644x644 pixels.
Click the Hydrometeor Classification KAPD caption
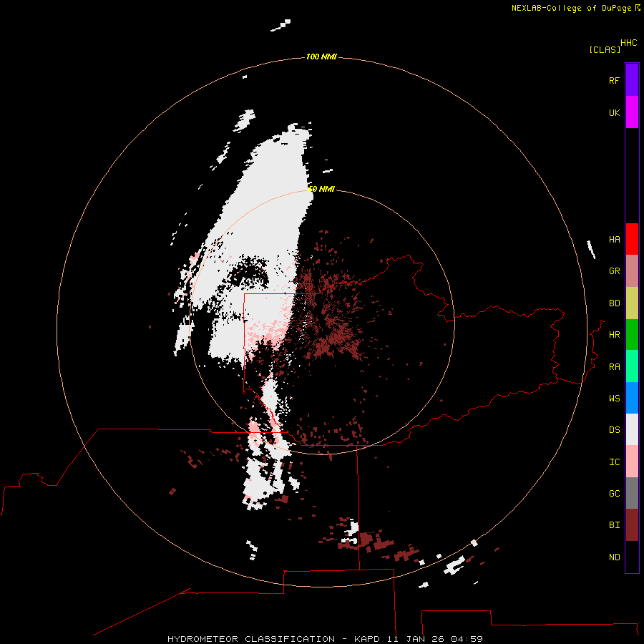tap(325, 639)
